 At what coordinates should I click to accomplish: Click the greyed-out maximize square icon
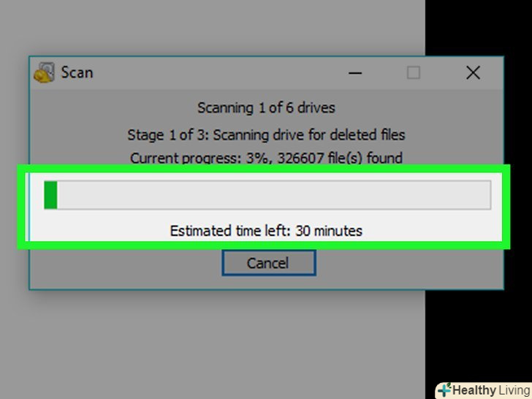point(414,72)
